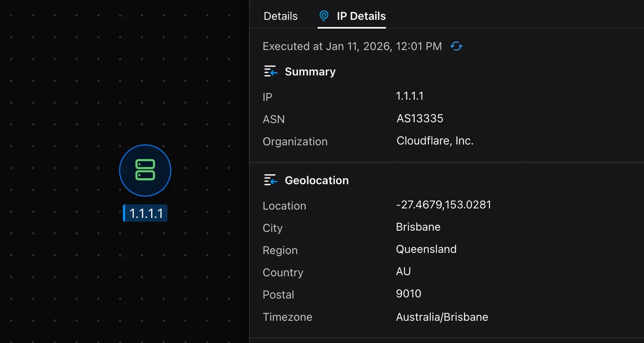Click the Postal field label
The height and width of the screenshot is (343, 644).
coord(278,295)
